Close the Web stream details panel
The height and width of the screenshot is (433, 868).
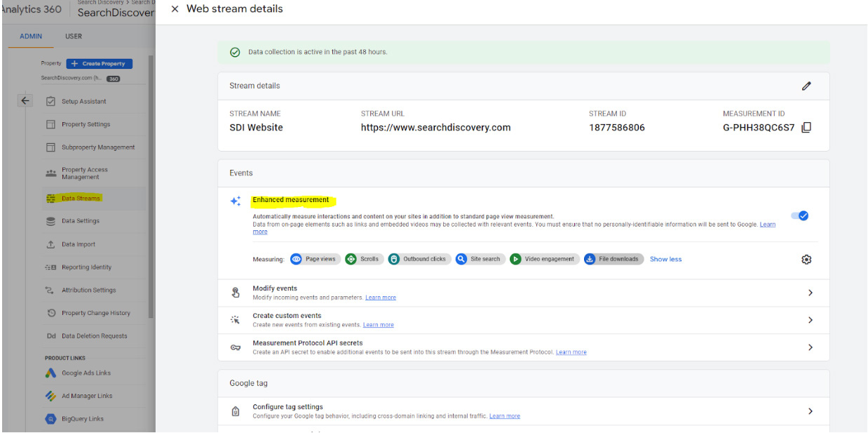click(175, 9)
